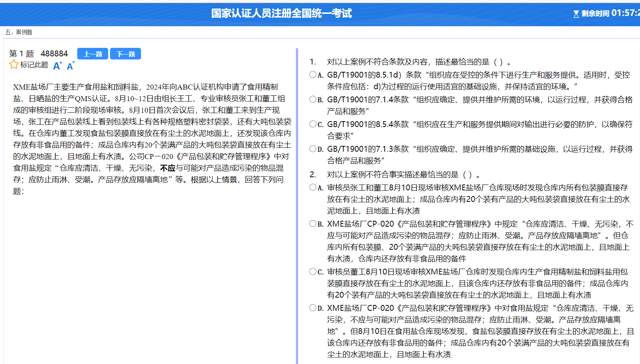
Task: Select option D for question 2 mentioning 对食用盐规定
Action: (313, 308)
